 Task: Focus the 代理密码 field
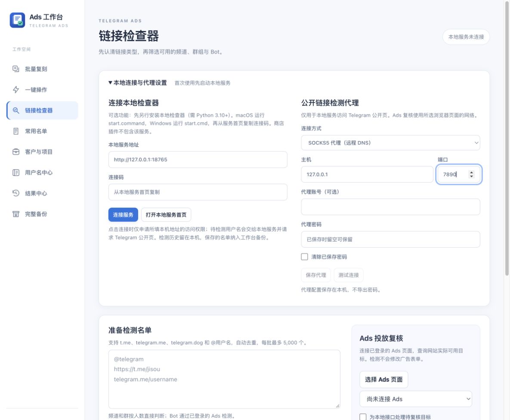(x=390, y=239)
